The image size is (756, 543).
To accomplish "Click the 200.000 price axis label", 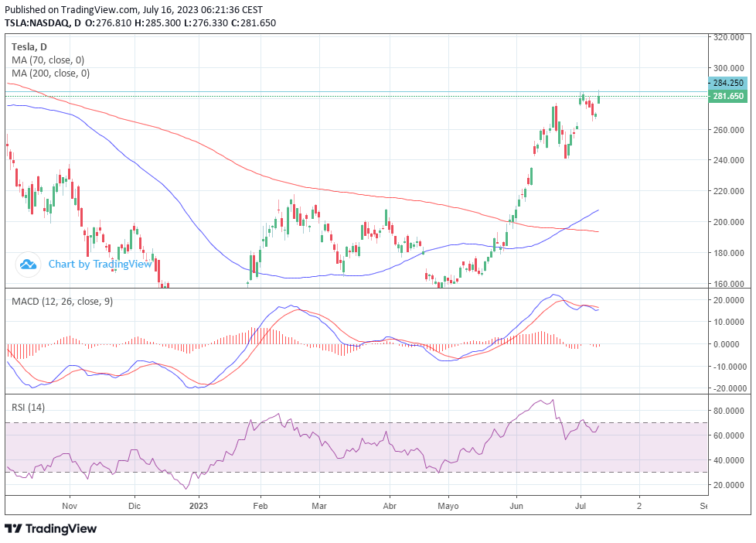I will pos(728,222).
